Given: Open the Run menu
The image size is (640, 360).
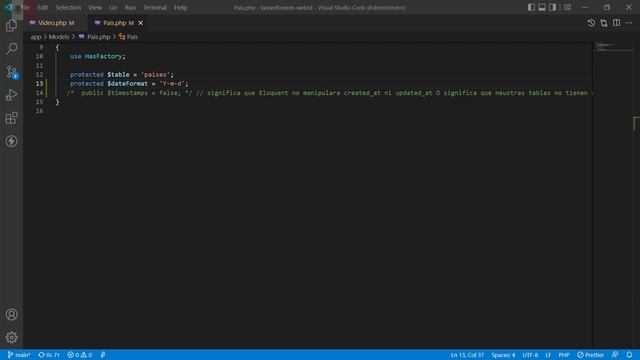Looking at the screenshot, I should [130, 7].
